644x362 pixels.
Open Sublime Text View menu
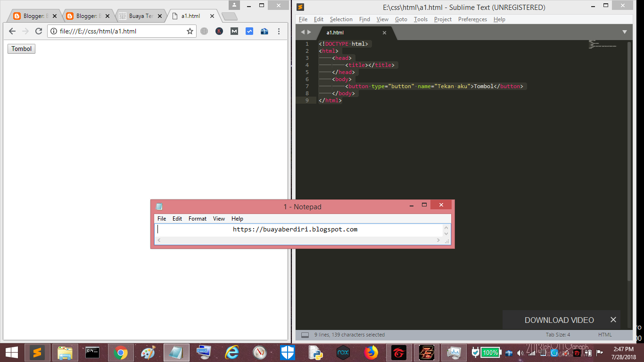pos(382,19)
